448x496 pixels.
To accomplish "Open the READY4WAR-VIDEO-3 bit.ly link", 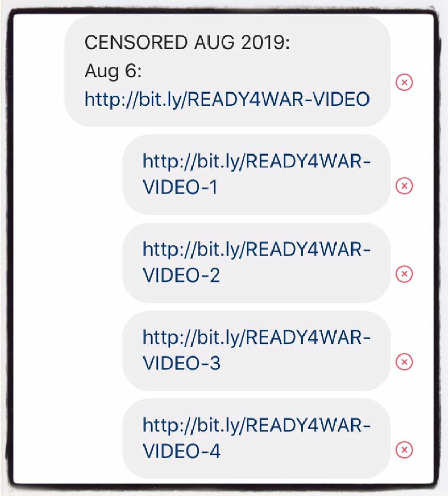I will (256, 350).
